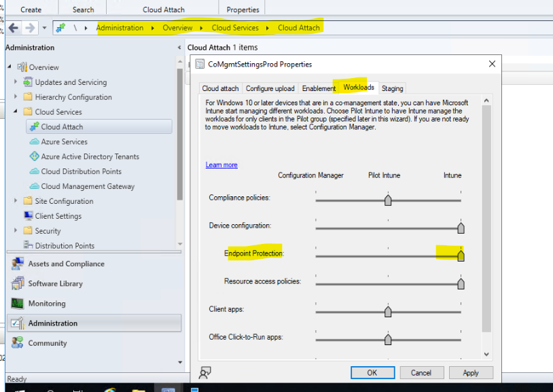Click dialog scrollbar down arrow

click(486, 354)
